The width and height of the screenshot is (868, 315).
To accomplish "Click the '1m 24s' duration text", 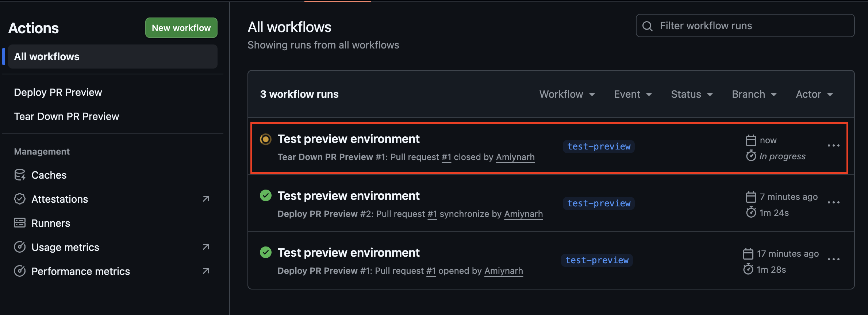I will 774,213.
